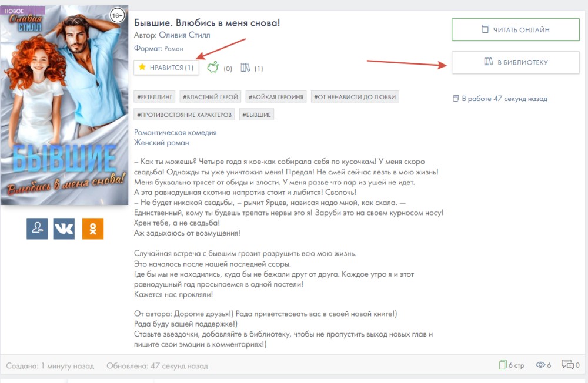Viewport: 588px width, 383px height.
Task: Select the #ОТ НЕНАВИСТИ ДО ЛЮБВИ tag
Action: [x=355, y=97]
